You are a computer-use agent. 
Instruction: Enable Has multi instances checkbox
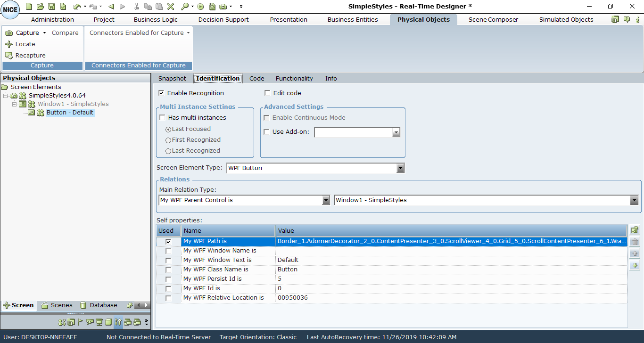(163, 117)
